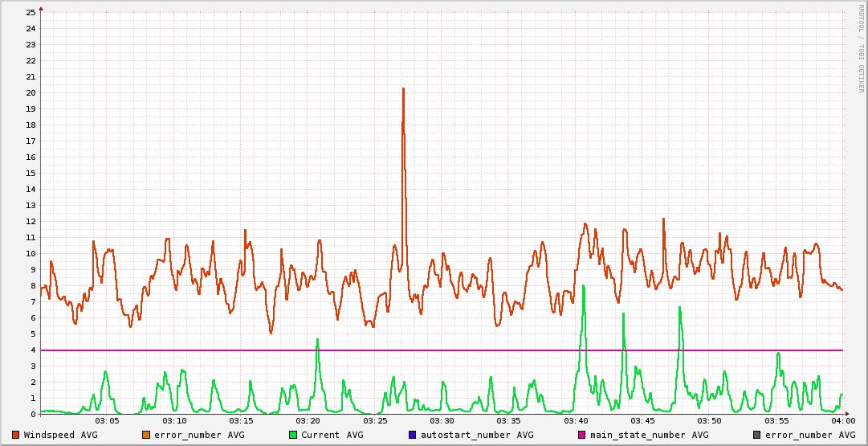Select the magenta main_state_number legend swatch
The image size is (868, 446).
click(x=582, y=435)
